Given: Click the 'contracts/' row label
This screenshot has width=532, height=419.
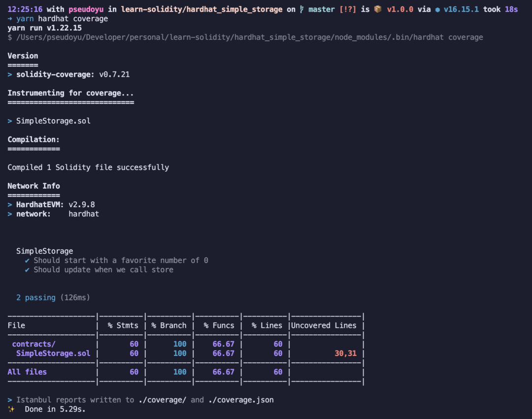Looking at the screenshot, I should (33, 344).
